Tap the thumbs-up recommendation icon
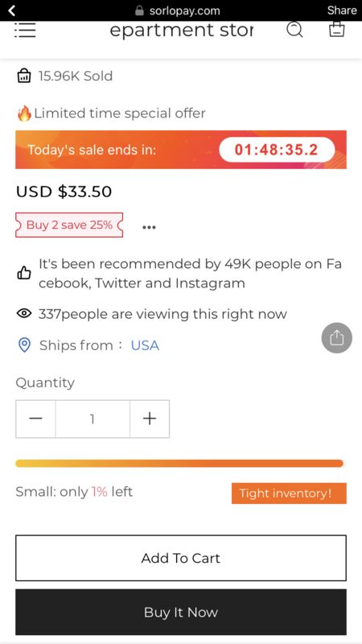 click(x=24, y=273)
